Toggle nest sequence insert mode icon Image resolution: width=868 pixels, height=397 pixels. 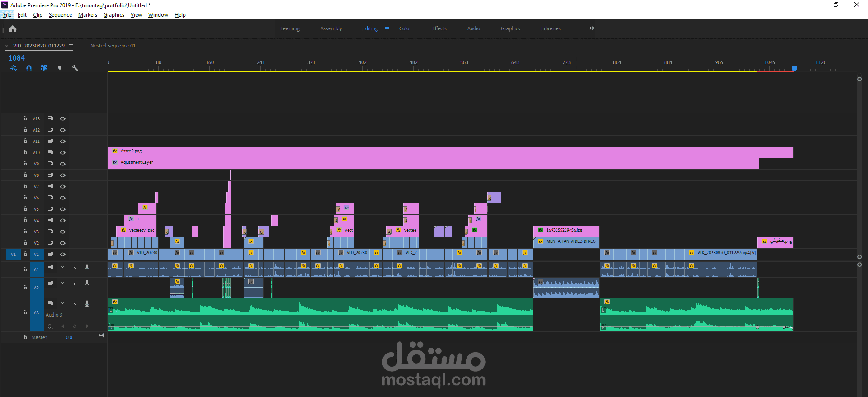14,68
